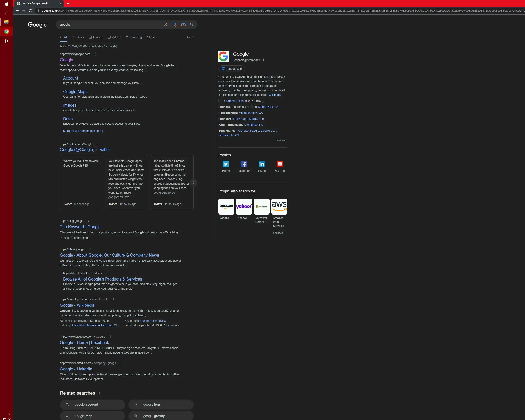Image resolution: width=525 pixels, height=420 pixels.
Task: Open search by image camera icon
Action: pyautogui.click(x=183, y=25)
